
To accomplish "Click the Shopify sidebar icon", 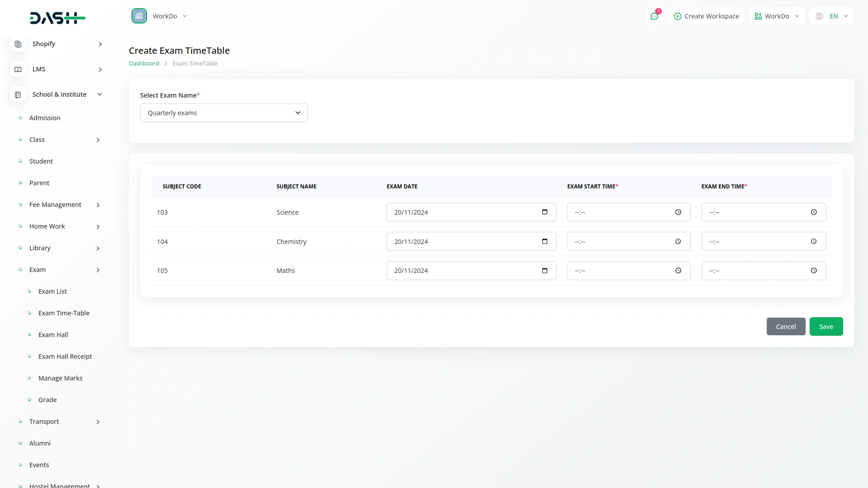I will pyautogui.click(x=18, y=44).
